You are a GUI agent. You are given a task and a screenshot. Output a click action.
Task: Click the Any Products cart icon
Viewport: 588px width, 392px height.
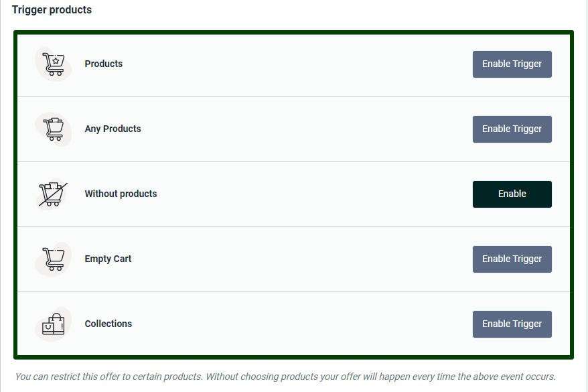[53, 129]
